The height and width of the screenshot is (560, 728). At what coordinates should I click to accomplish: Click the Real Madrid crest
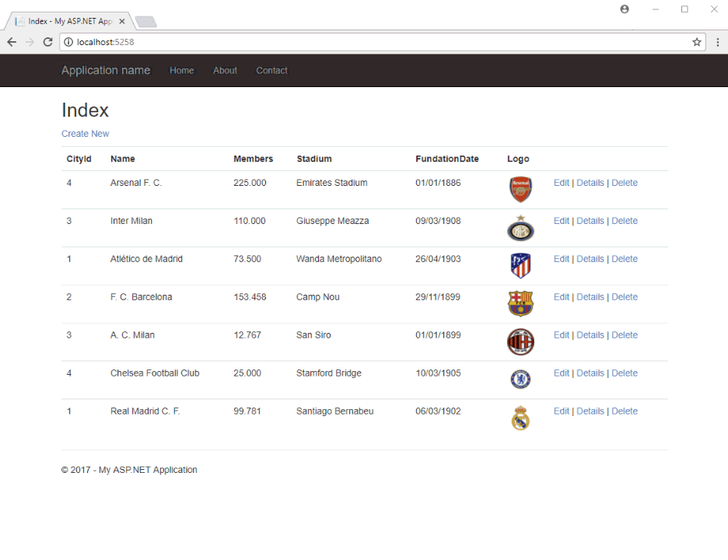[520, 418]
